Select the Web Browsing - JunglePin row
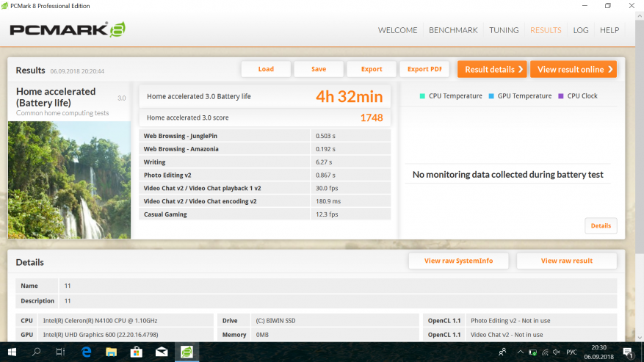The image size is (644, 362). pyautogui.click(x=265, y=136)
